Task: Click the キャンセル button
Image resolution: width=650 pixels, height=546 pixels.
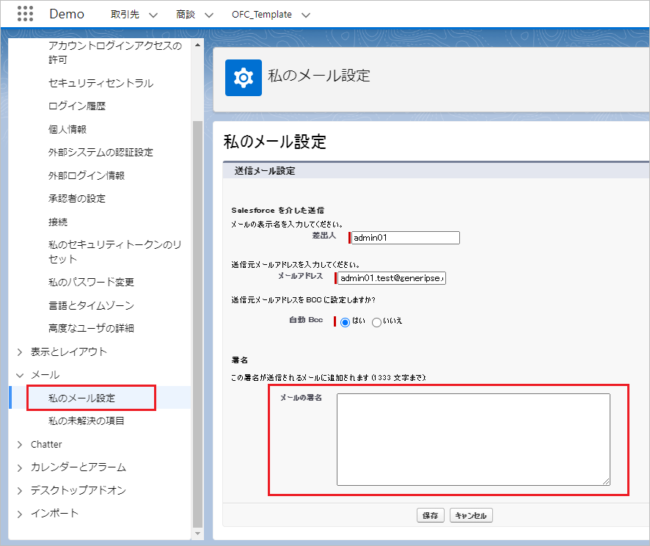Action: pyautogui.click(x=471, y=515)
